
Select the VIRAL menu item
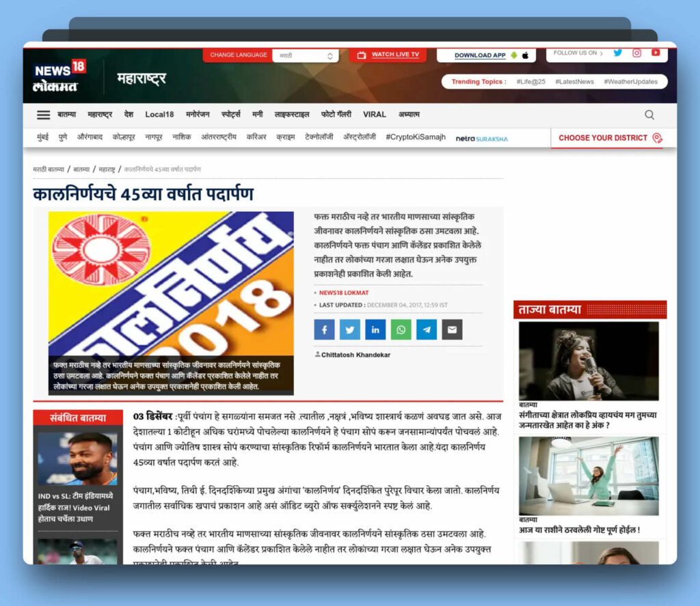coord(375,115)
